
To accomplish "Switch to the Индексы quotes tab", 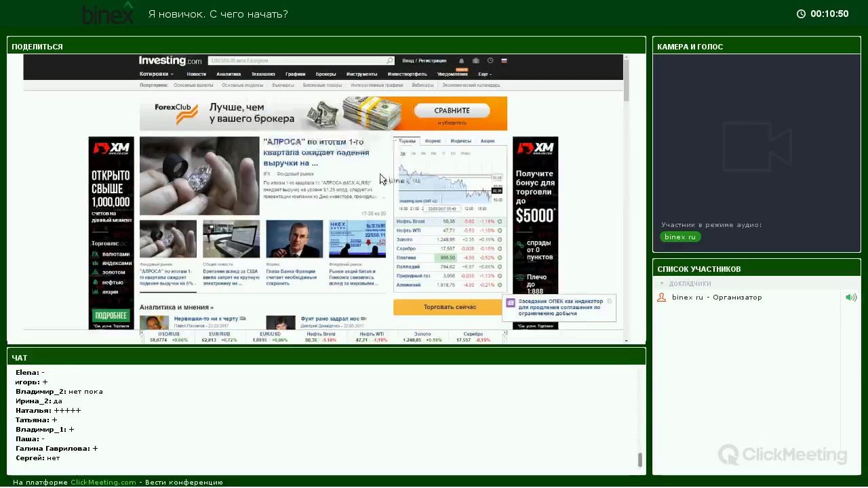I will [x=460, y=141].
